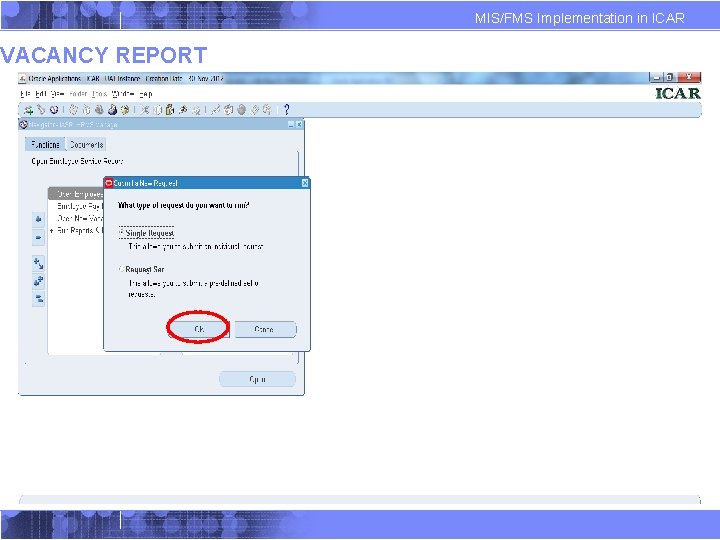
Task: Switch to the Documents tab
Action: [x=86, y=145]
